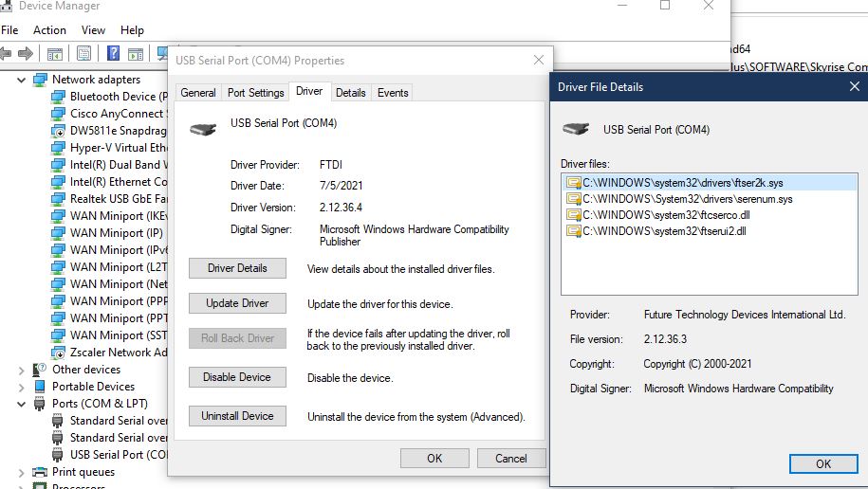Screen dimensions: 868x489
Task: Click the Print queues category icon
Action: 40,472
